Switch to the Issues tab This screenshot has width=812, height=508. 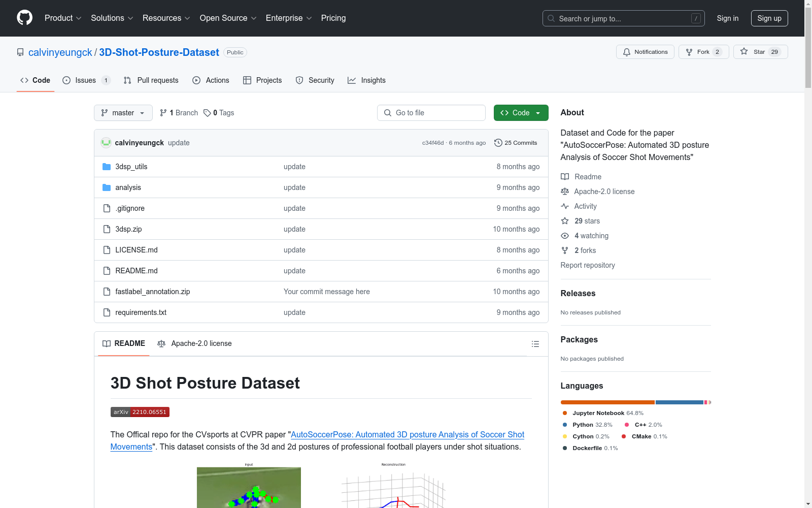coord(86,80)
